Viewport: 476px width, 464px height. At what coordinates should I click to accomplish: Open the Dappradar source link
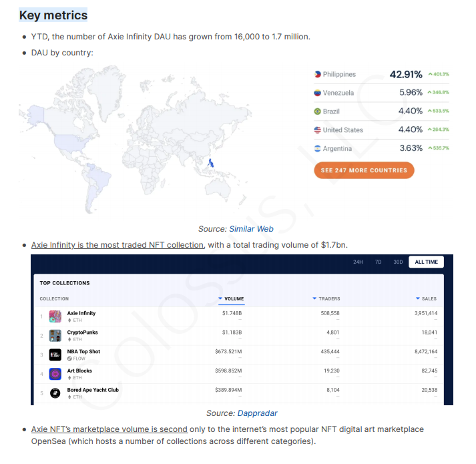pos(258,413)
